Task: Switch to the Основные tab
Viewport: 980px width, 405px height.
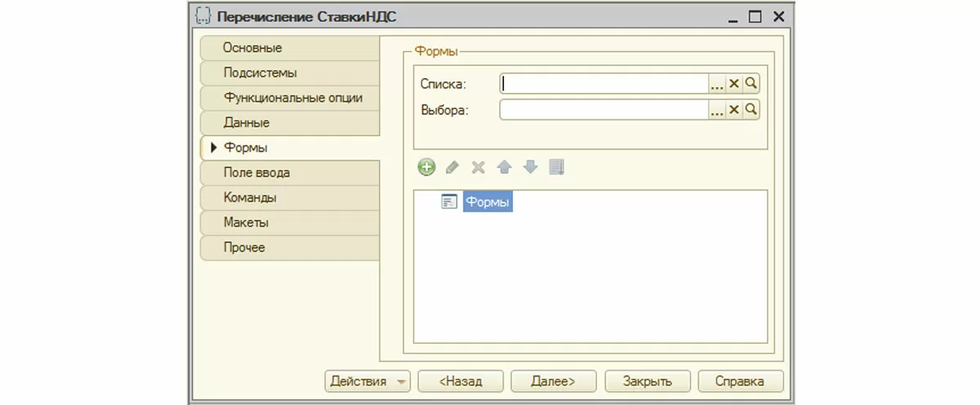Action: point(290,48)
